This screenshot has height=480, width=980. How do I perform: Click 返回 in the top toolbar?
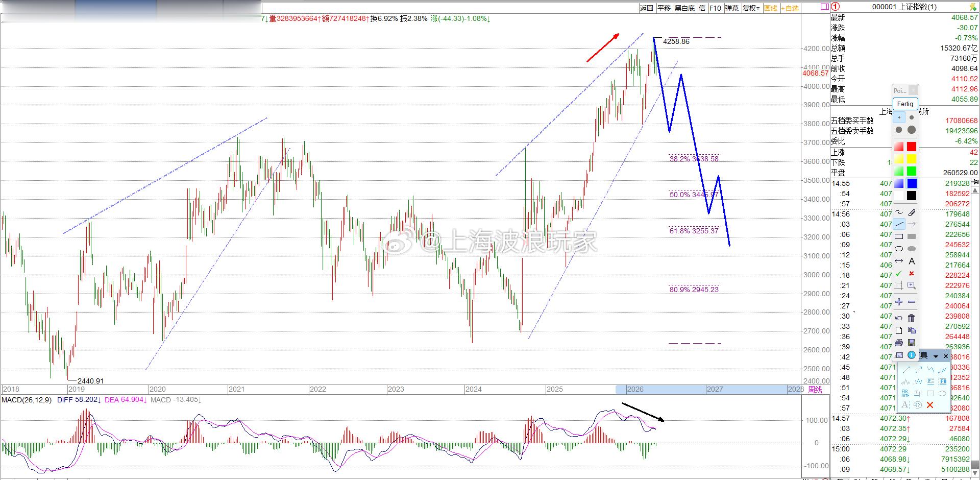coord(647,8)
